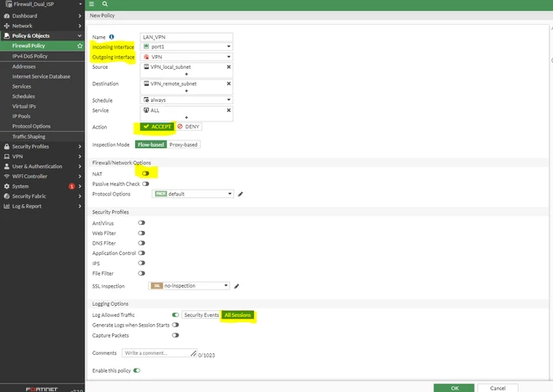Select All Sessions logging option
553x392 pixels.
point(238,315)
